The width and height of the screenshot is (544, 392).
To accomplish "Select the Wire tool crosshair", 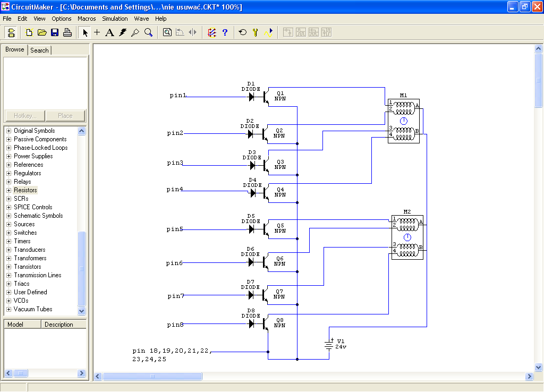I will tap(97, 32).
